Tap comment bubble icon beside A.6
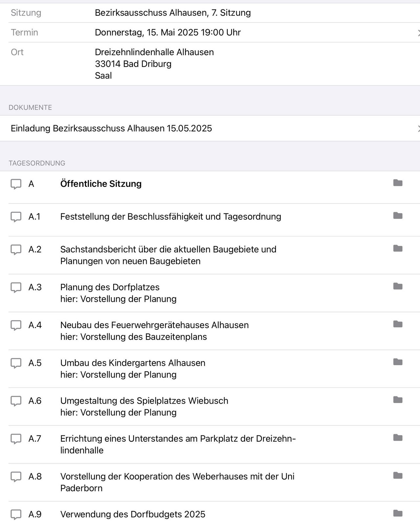Viewport: 420px width, 532px height. [x=16, y=401]
